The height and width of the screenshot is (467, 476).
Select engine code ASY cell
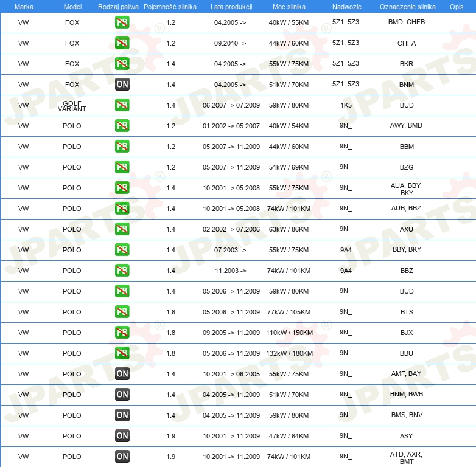[x=406, y=436]
